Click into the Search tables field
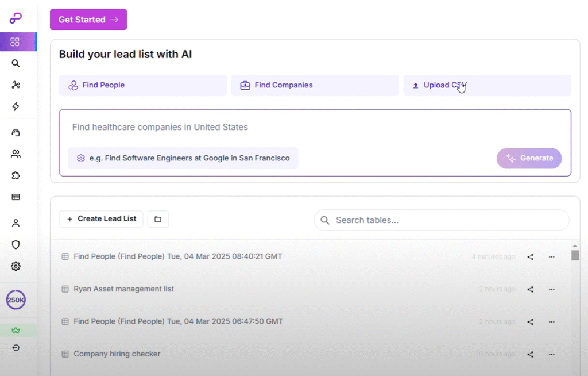 coord(441,220)
